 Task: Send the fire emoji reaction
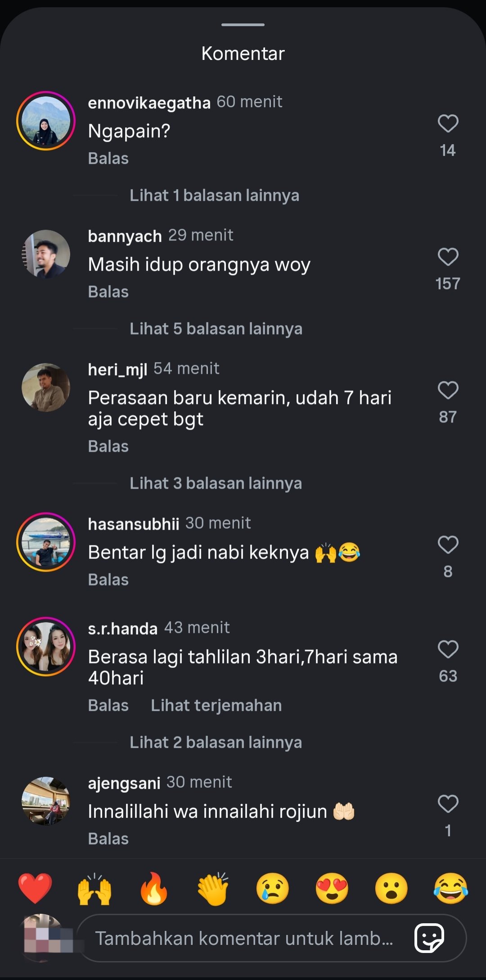[154, 889]
